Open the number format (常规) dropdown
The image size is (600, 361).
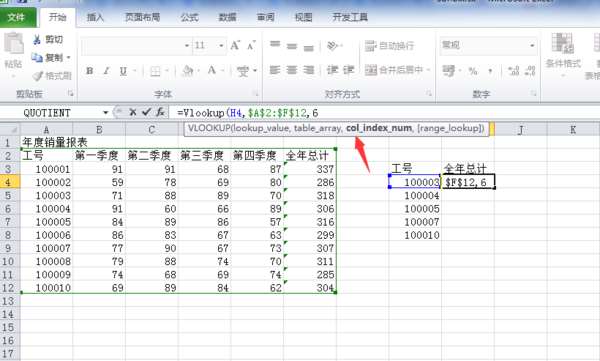pyautogui.click(x=532, y=46)
